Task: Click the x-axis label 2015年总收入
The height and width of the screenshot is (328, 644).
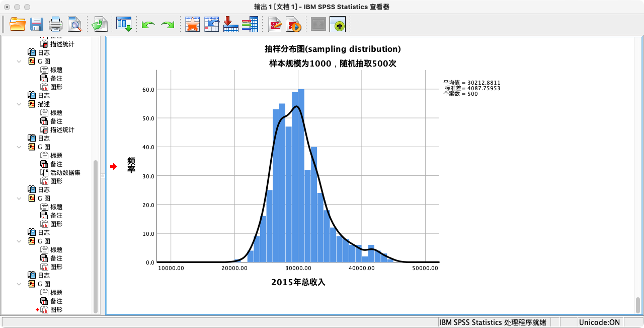Action: [298, 282]
